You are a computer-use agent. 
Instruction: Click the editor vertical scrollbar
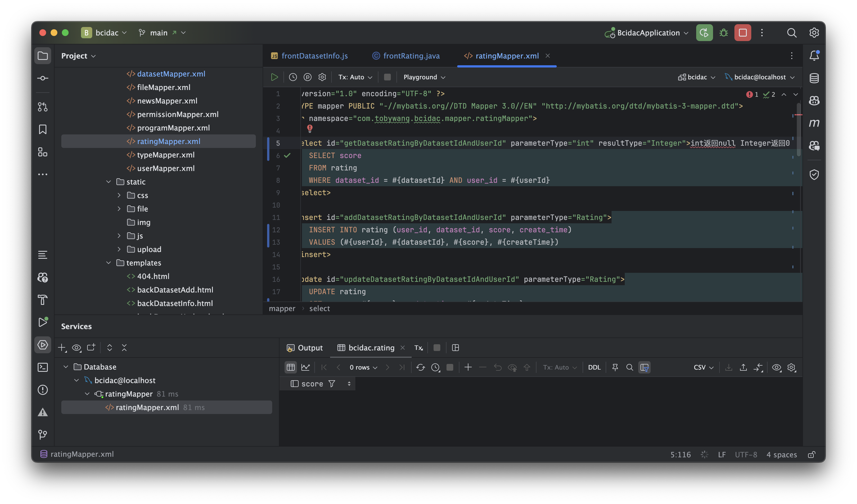click(x=798, y=129)
